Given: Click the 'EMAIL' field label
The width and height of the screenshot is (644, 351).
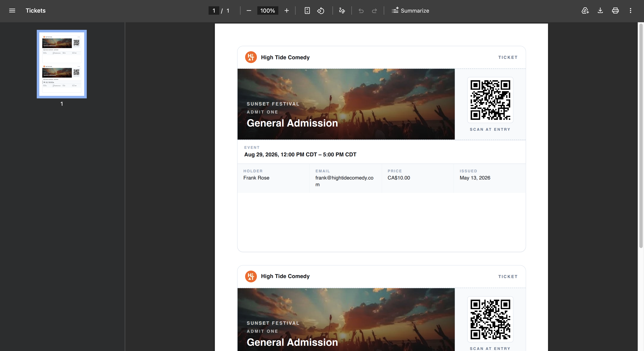Looking at the screenshot, I should pos(322,171).
